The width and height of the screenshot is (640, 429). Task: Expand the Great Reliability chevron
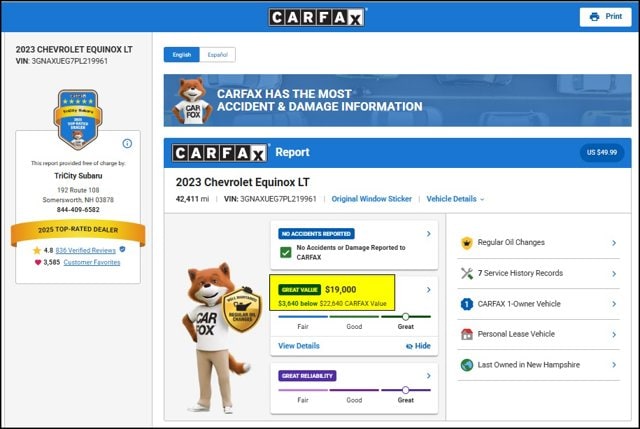pyautogui.click(x=429, y=376)
